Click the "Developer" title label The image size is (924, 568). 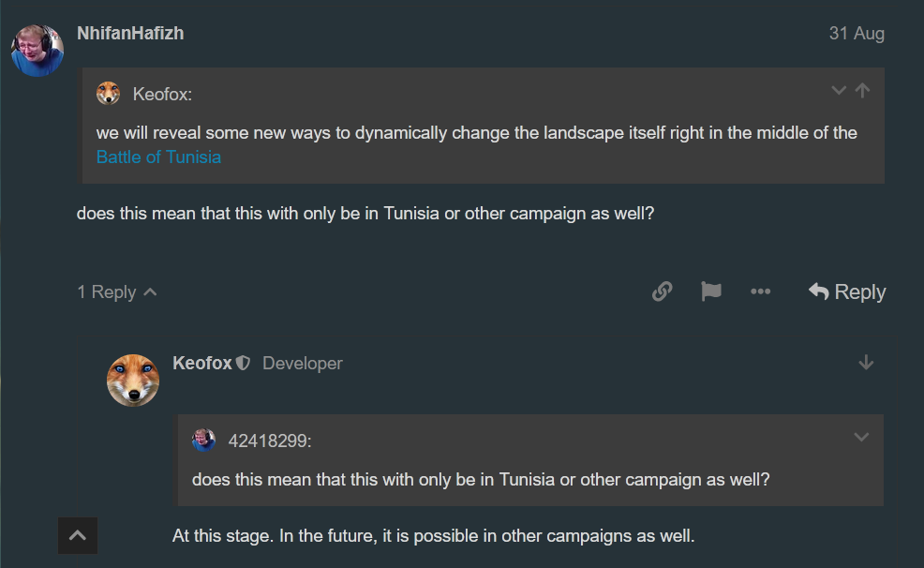click(303, 364)
